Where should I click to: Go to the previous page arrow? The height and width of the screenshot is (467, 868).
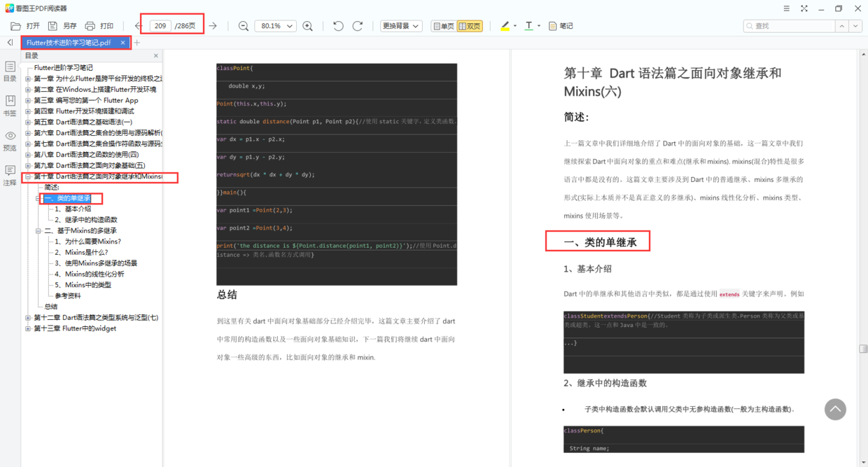(139, 26)
